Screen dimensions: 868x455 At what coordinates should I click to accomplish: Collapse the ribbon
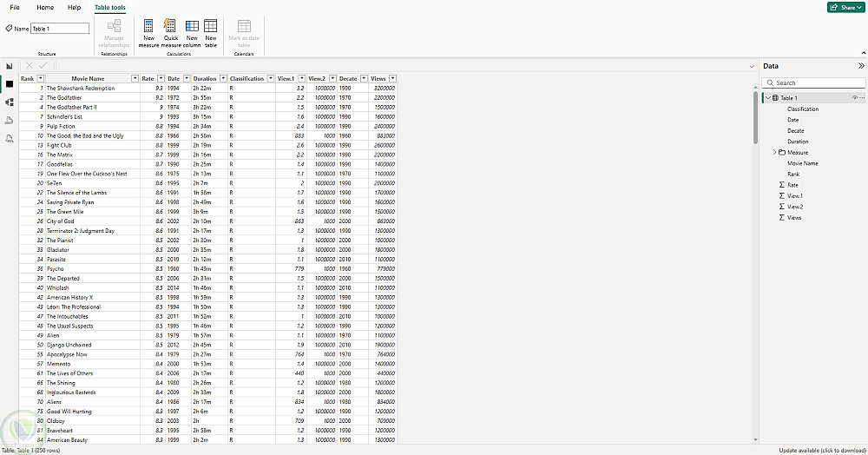click(x=864, y=53)
